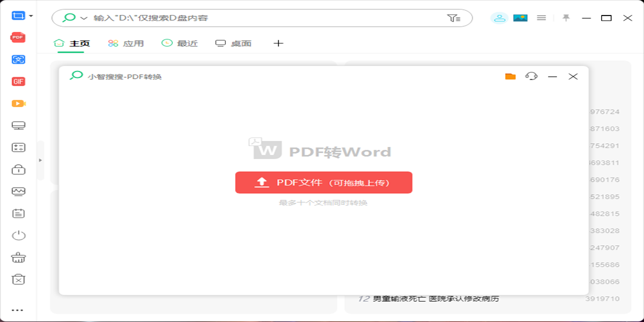Open the PDF tool in sidebar
The image size is (644, 322).
(18, 38)
